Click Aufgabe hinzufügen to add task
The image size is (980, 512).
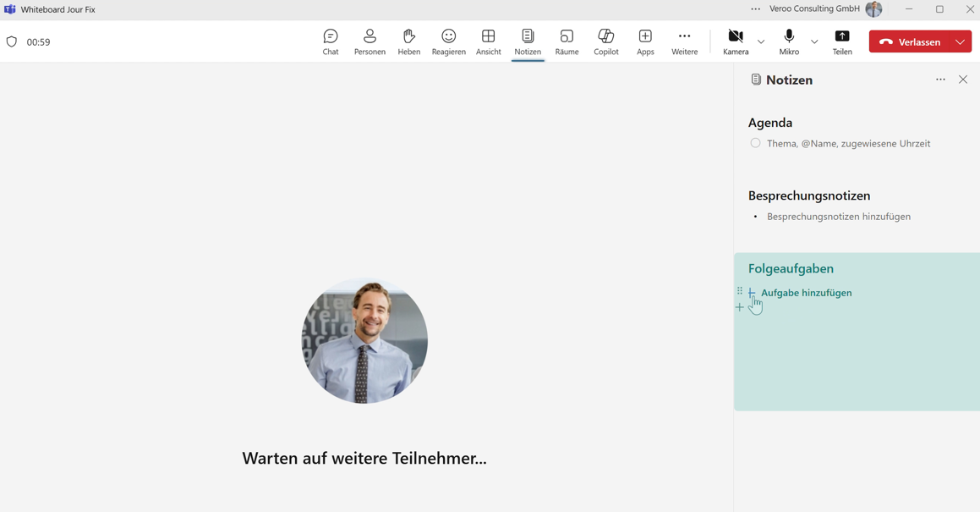[x=806, y=293]
